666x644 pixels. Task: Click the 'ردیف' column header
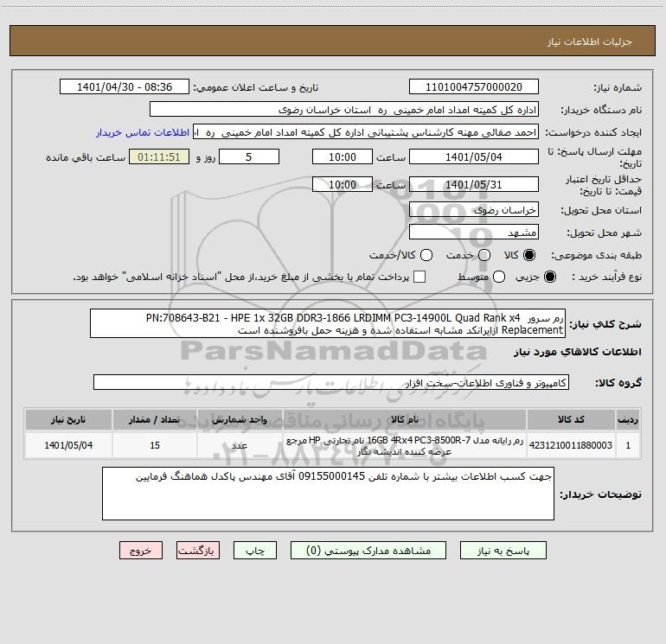tap(628, 419)
